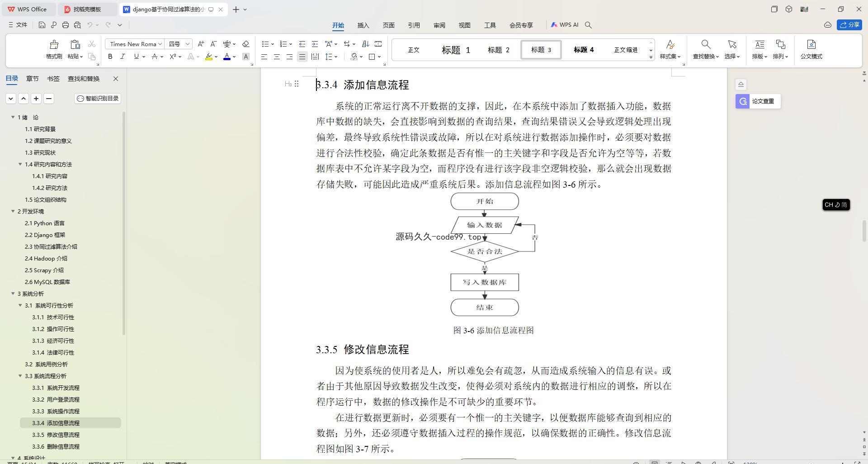The width and height of the screenshot is (868, 464).
Task: Click the Paste (粘贴) clipboard icon
Action: coord(75,44)
